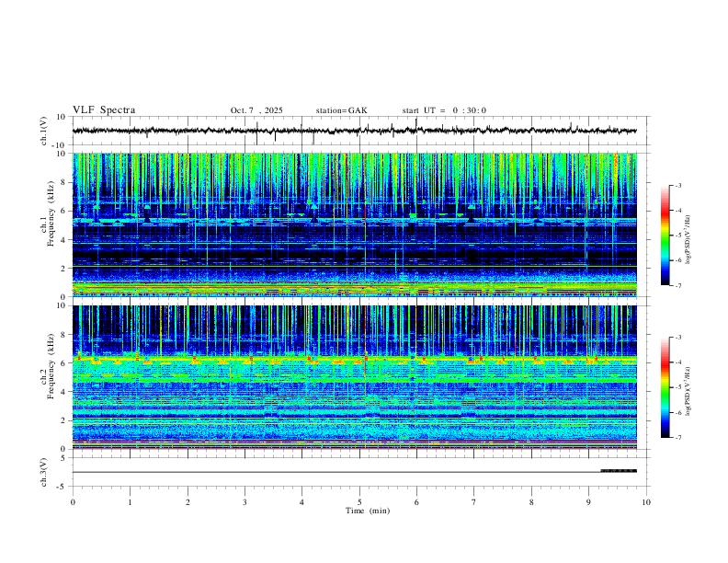Click the '4' kHz tick on ch.2 spectrogram

(63, 392)
